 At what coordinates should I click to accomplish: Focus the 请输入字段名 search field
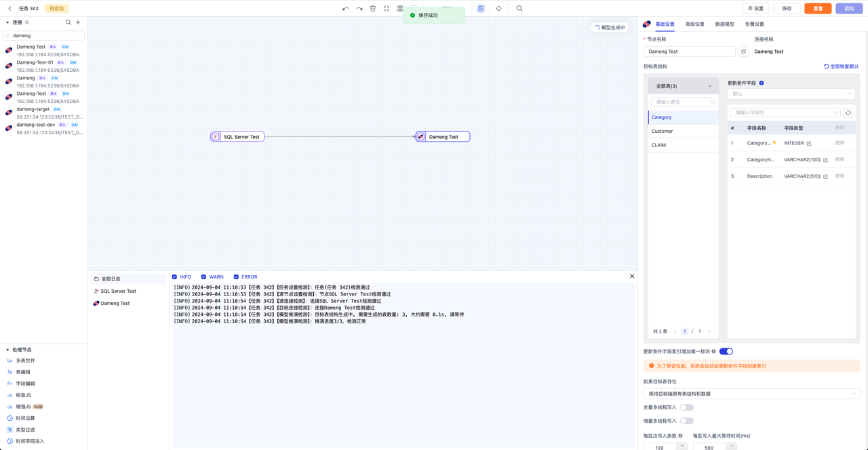[x=785, y=112]
